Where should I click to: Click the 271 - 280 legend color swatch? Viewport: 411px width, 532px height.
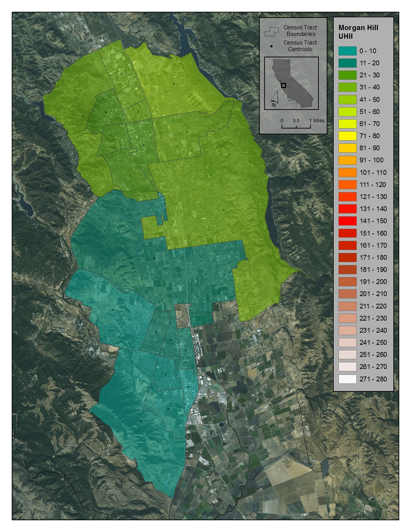(347, 379)
